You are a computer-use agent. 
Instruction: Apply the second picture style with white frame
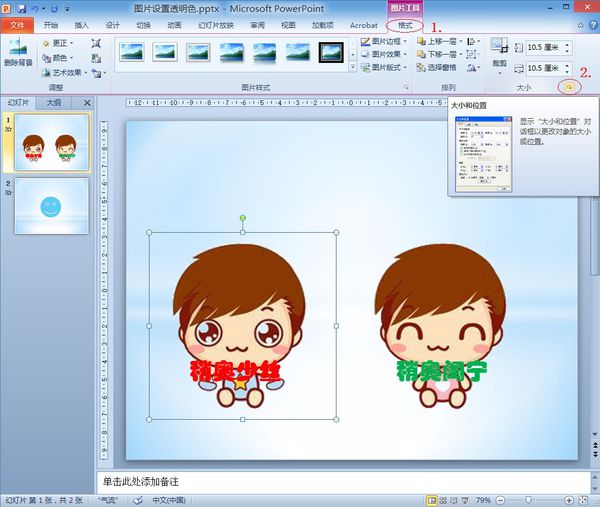pyautogui.click(x=165, y=52)
